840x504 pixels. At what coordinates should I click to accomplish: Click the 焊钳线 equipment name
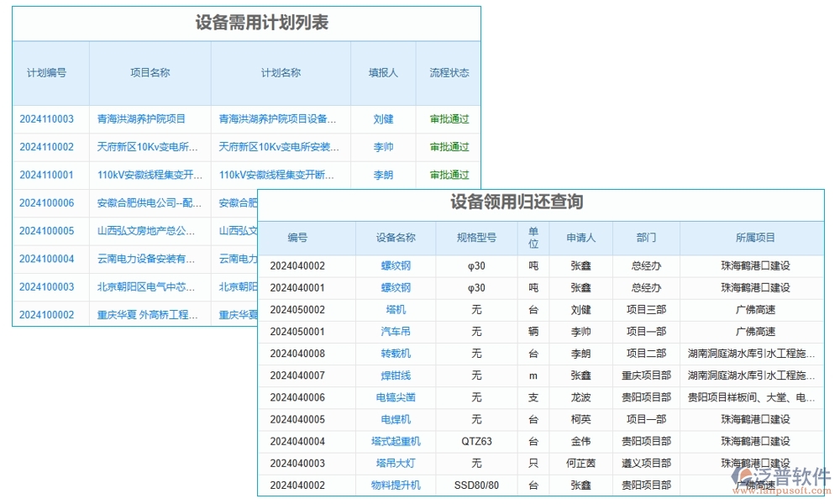[394, 375]
